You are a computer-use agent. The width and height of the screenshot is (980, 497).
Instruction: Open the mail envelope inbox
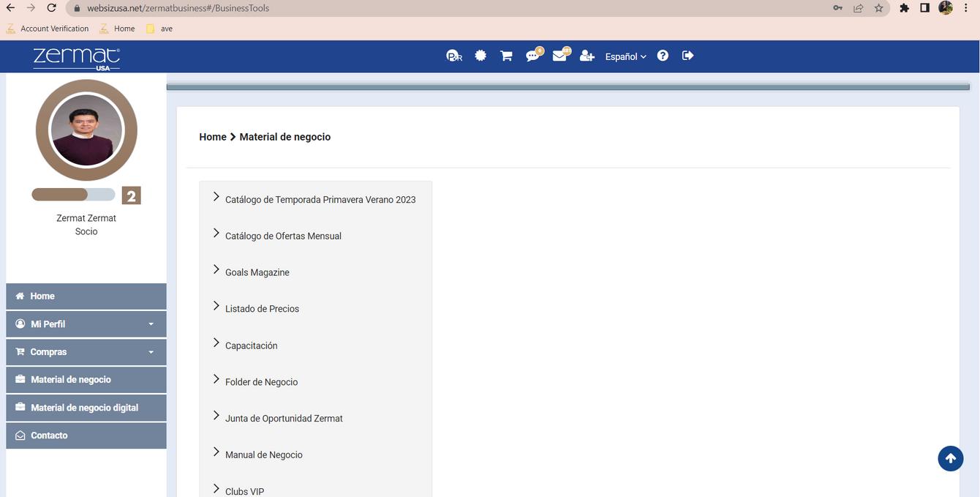click(560, 55)
